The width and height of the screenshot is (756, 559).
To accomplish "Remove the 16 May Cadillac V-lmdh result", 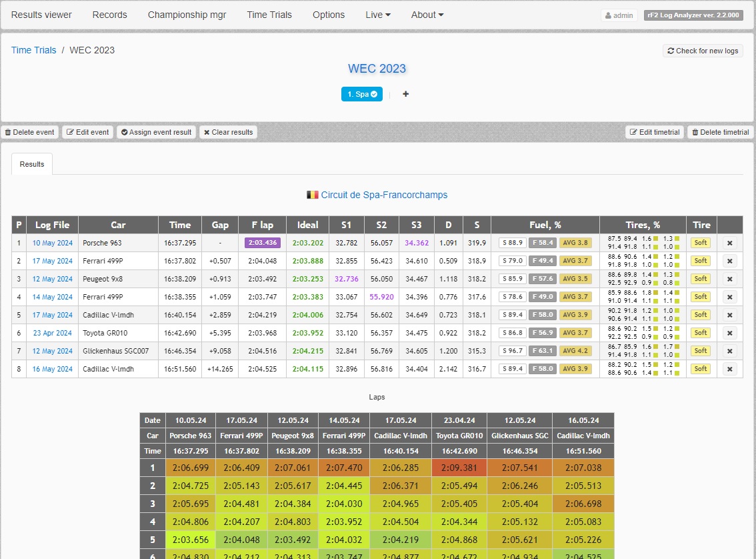I will (x=729, y=369).
